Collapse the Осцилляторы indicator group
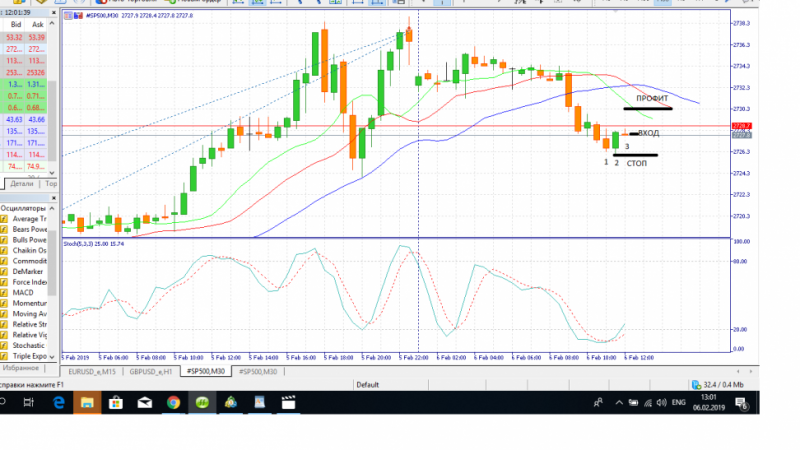The width and height of the screenshot is (800, 450). coord(52,209)
